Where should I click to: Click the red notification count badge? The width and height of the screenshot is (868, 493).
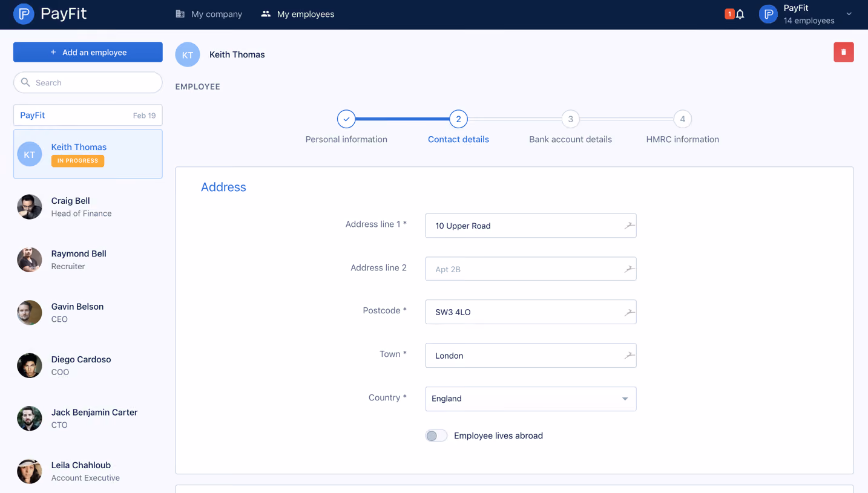pos(729,14)
